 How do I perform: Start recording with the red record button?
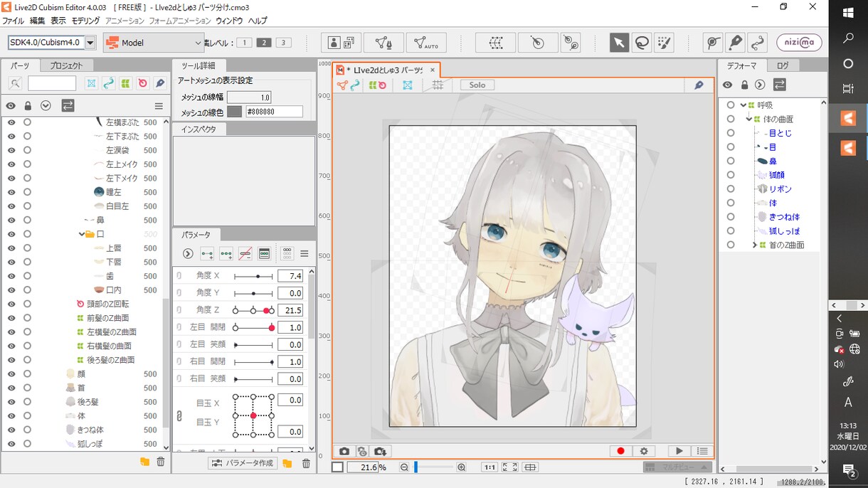pos(620,451)
